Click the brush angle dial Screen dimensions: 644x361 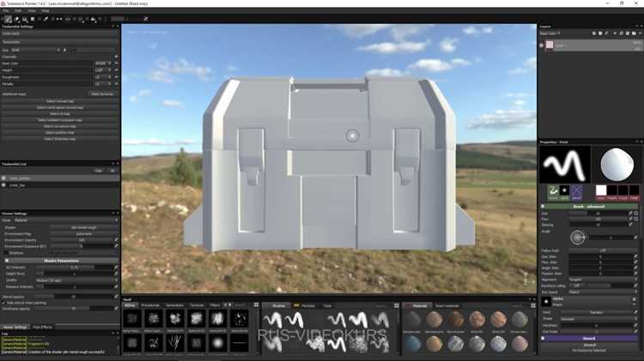[577, 238]
